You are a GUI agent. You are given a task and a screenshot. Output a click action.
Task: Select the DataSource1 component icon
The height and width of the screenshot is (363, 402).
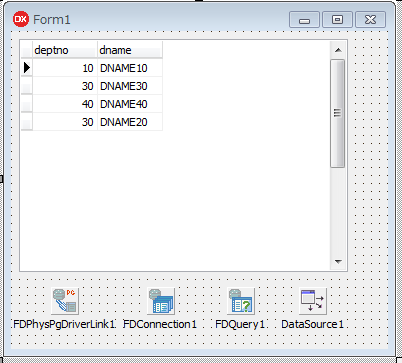(313, 301)
